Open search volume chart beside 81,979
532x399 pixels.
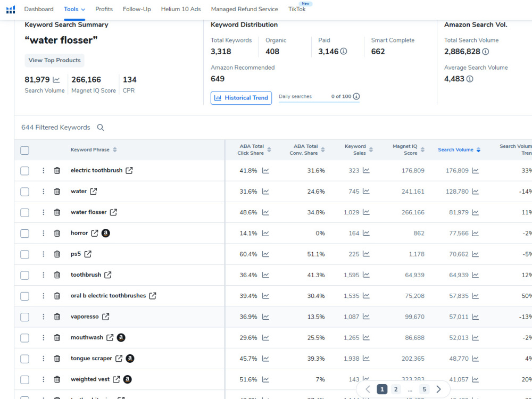click(x=56, y=80)
